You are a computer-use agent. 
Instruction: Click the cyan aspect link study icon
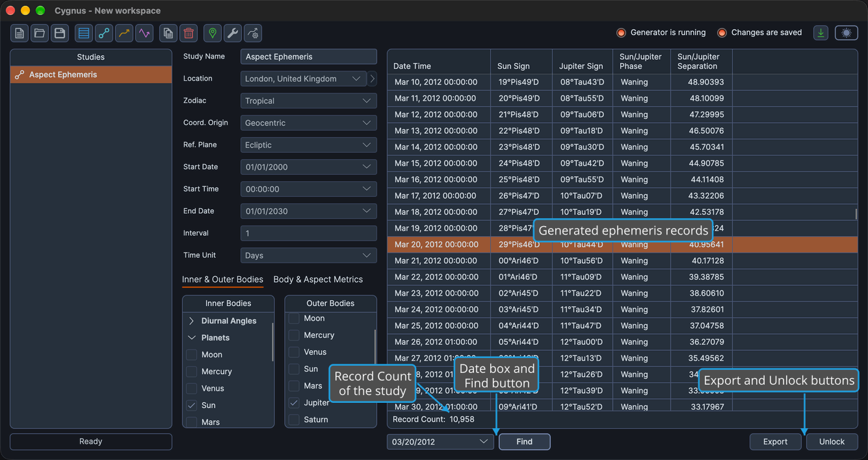tap(104, 33)
